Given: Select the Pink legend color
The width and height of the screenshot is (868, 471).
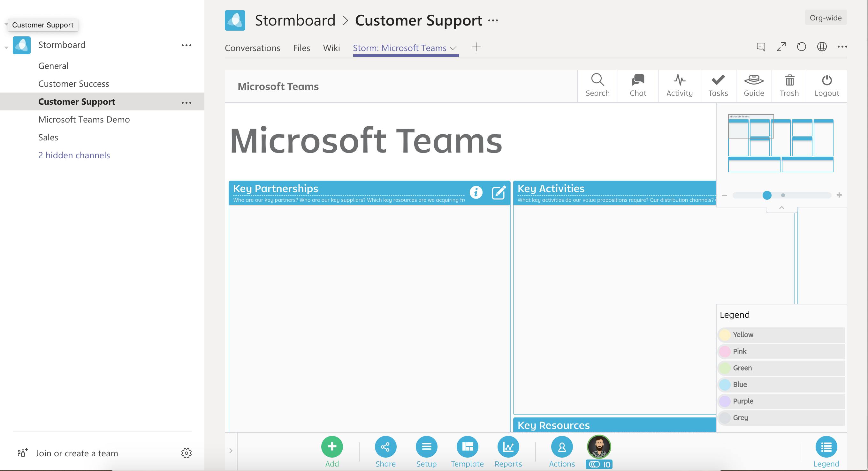Looking at the screenshot, I should 781,351.
